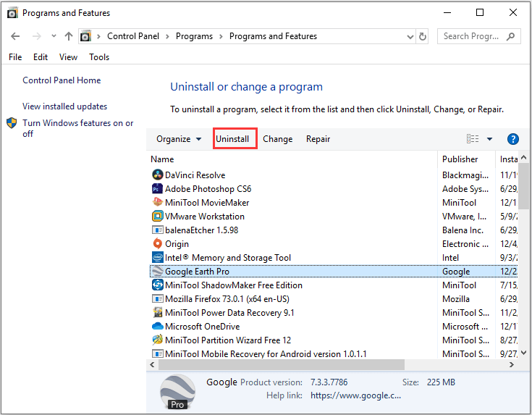The height and width of the screenshot is (415, 532).
Task: Open the Organize dropdown menu
Action: tap(179, 139)
